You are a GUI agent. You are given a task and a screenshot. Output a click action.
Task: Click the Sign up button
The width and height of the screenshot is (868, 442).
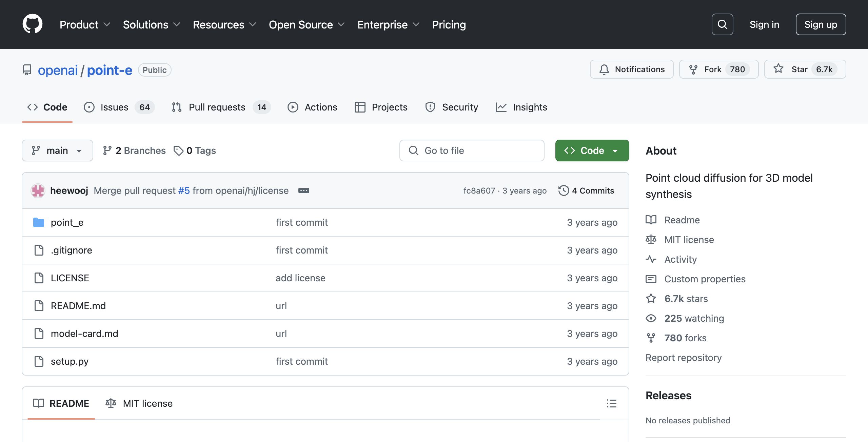point(821,24)
